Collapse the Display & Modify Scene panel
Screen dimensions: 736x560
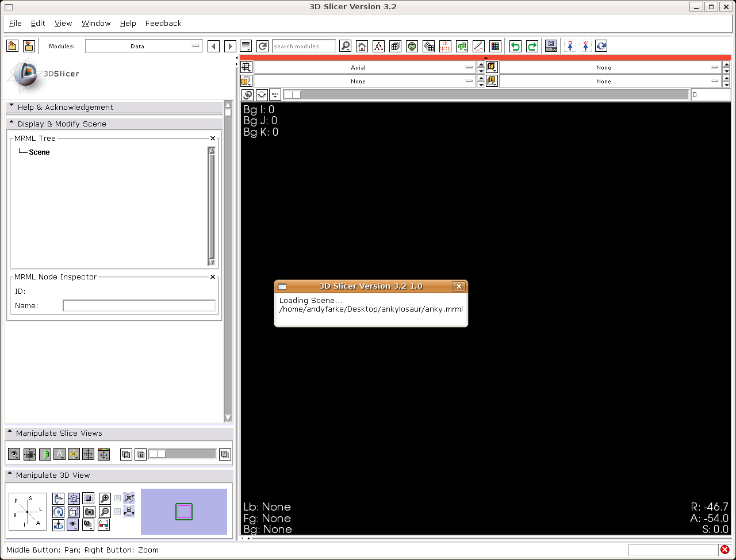tap(114, 124)
